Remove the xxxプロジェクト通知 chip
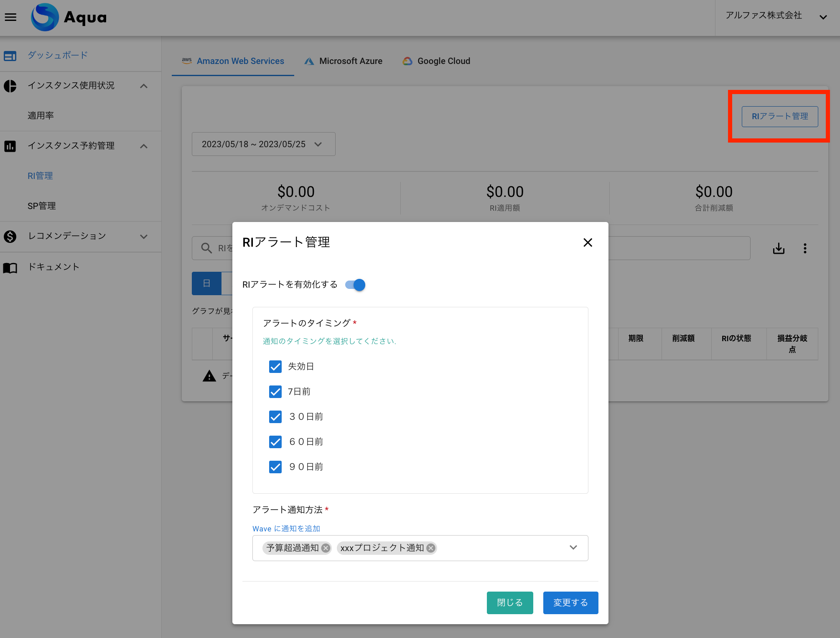Image resolution: width=840 pixels, height=638 pixels. coord(431,548)
